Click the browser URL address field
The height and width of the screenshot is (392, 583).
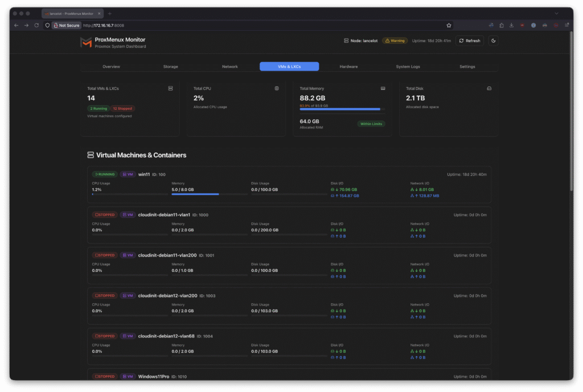coord(256,26)
